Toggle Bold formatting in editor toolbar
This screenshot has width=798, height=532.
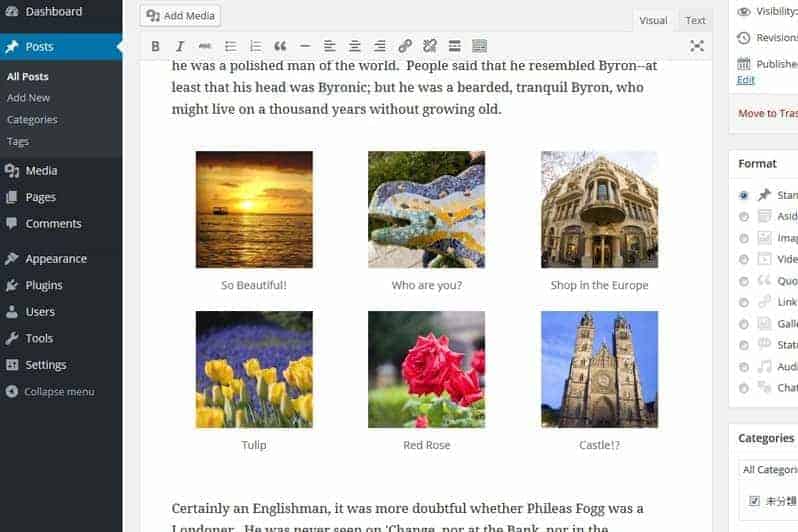[155, 46]
